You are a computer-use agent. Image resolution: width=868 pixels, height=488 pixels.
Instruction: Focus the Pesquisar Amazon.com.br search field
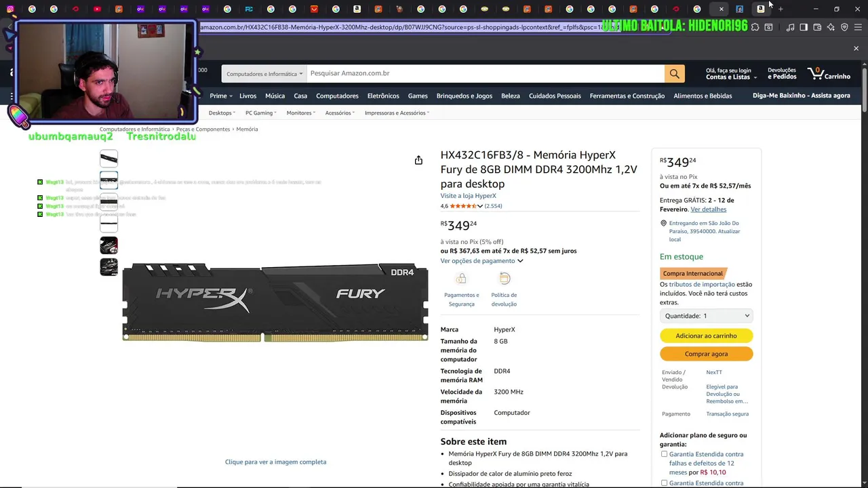[486, 73]
